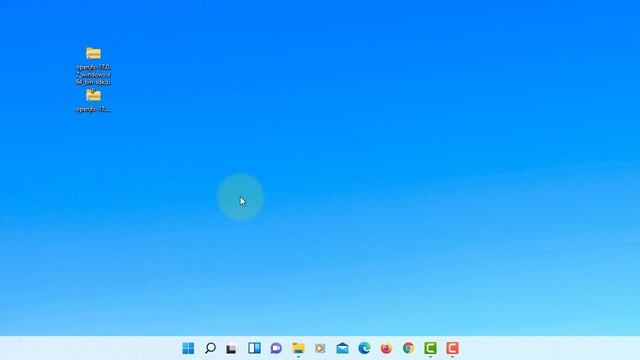640x360 pixels.
Task: Launch Teams Chat from taskbar
Action: tap(276, 348)
